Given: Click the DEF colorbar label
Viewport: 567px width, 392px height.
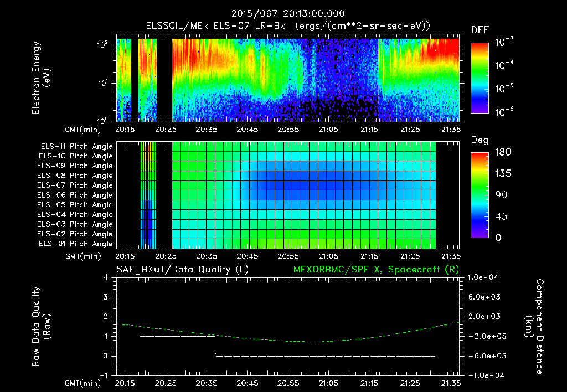Looking at the screenshot, I should coord(480,30).
